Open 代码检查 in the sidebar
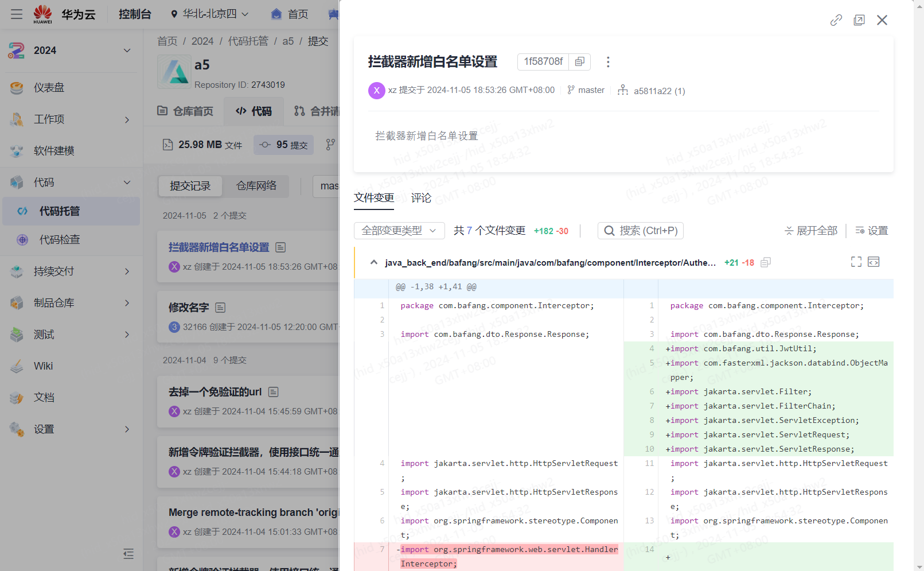Image resolution: width=924 pixels, height=571 pixels. tap(60, 240)
